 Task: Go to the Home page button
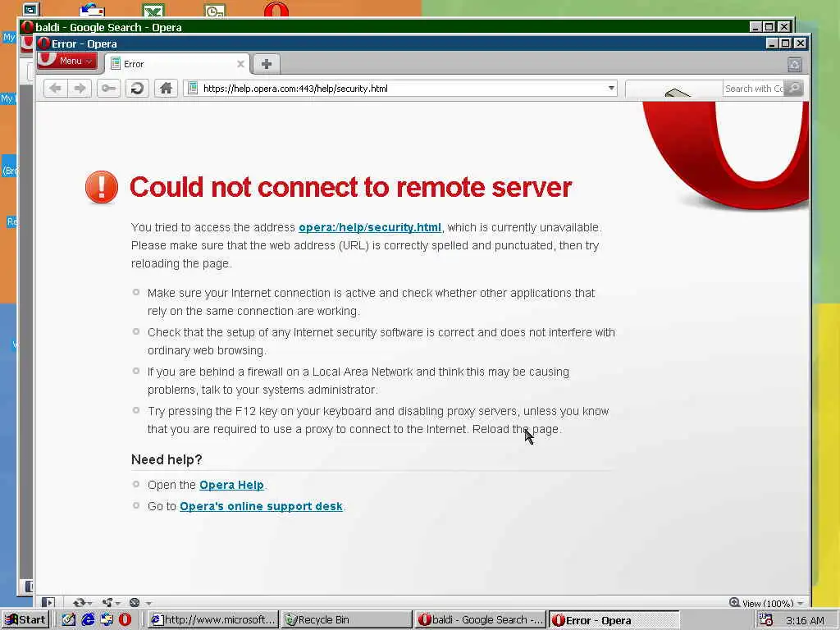tap(166, 89)
